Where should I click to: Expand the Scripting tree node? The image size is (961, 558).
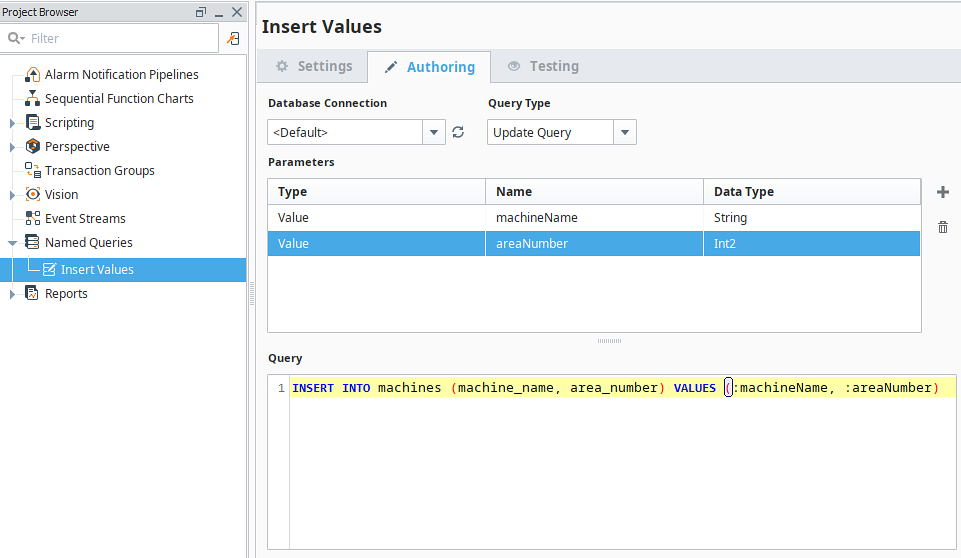point(12,123)
